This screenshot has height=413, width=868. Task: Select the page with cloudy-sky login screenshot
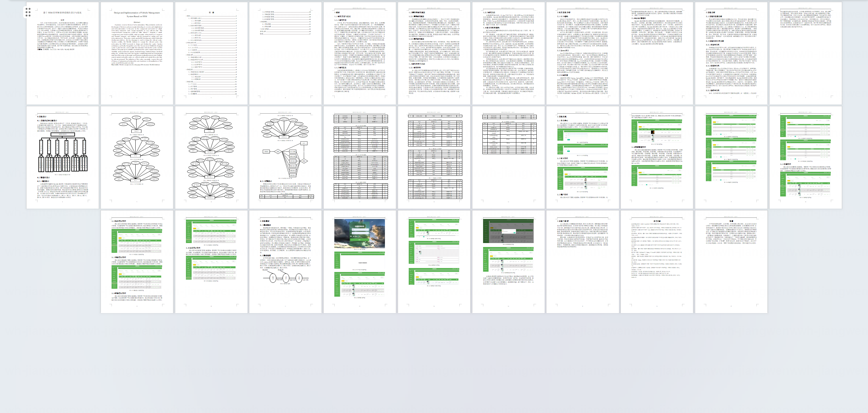(360, 261)
